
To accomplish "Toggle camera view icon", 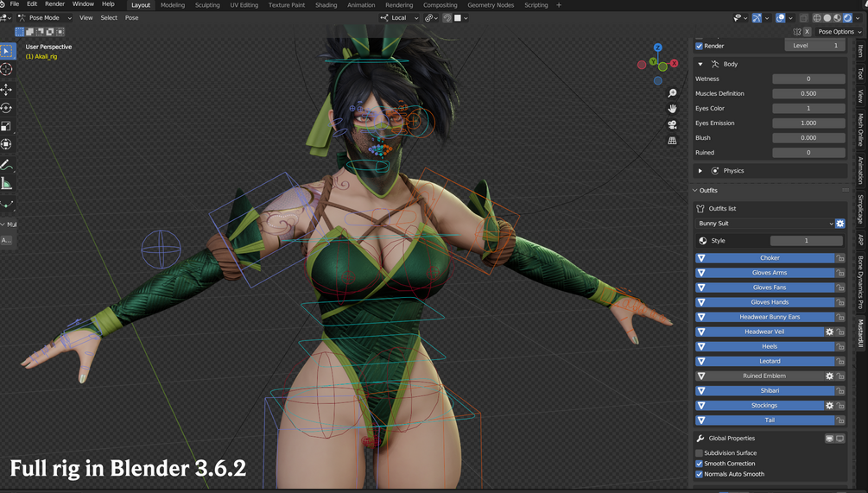I will click(672, 124).
